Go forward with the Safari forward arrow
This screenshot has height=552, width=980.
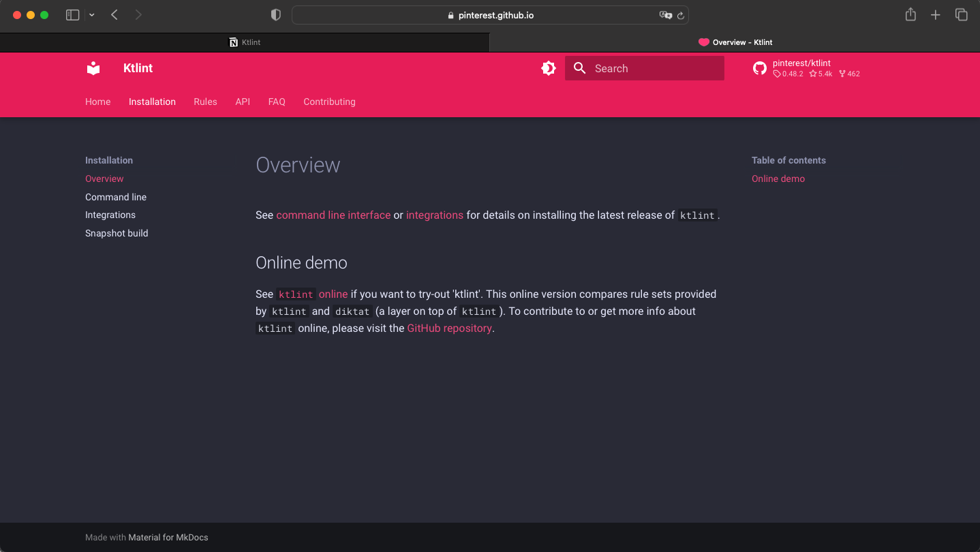pos(138,15)
